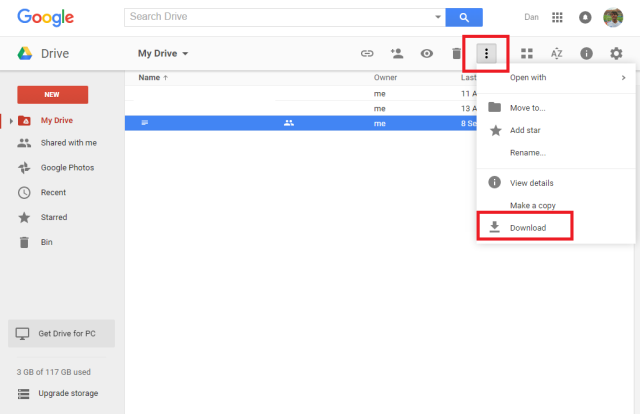Click the Recent clock icon
The image size is (640, 414).
coord(24,193)
